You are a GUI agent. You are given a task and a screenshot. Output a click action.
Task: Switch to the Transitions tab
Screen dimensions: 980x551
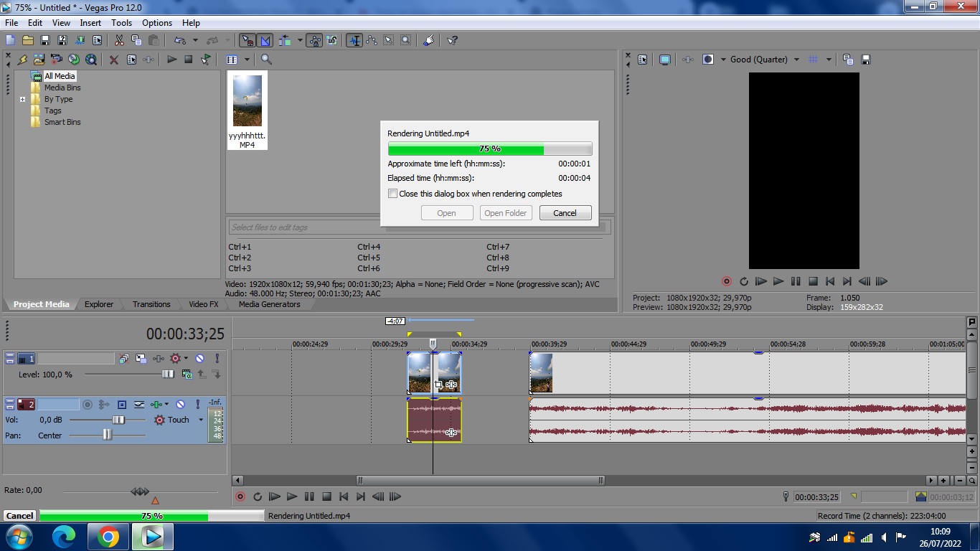[151, 304]
